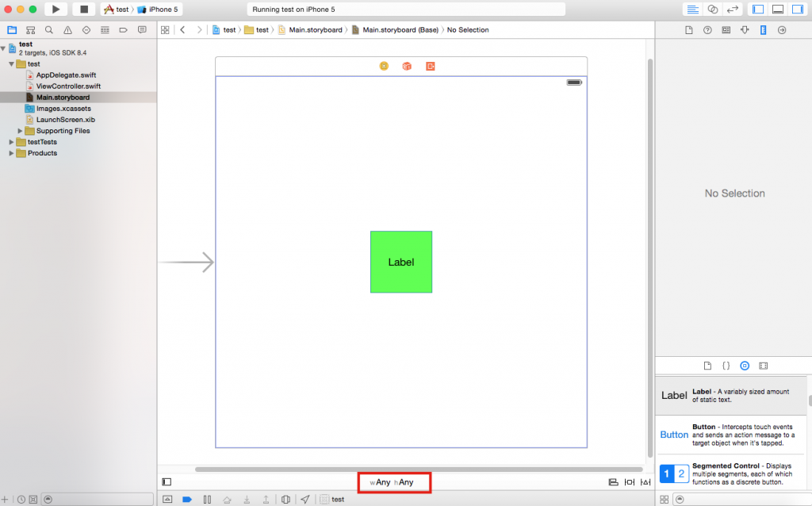Open the Resolve Auto Layout Issues menu
The width and height of the screenshot is (812, 506).
(x=644, y=481)
